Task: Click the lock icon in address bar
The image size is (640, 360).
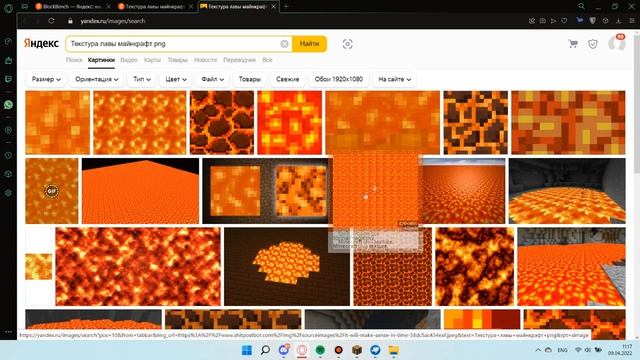Action: click(70, 21)
